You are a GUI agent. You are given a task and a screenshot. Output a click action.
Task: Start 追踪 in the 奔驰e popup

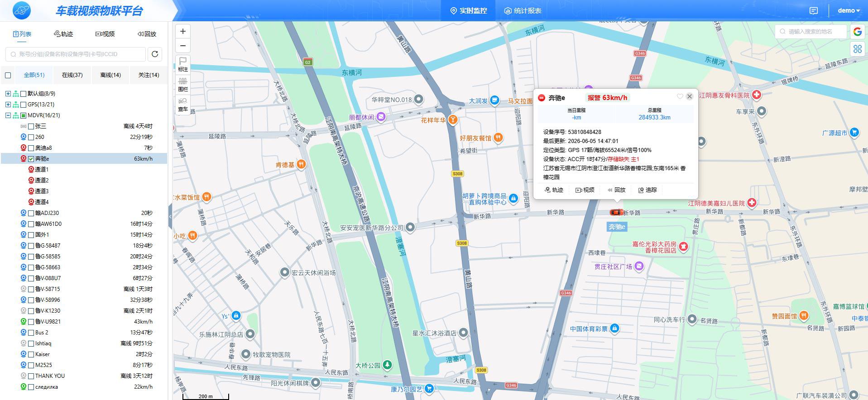coord(647,190)
